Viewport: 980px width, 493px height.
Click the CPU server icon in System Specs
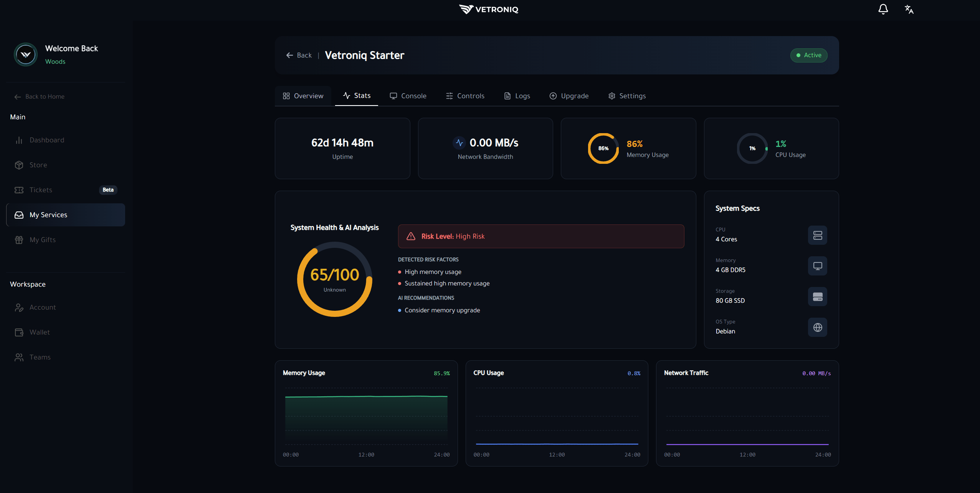tap(818, 235)
